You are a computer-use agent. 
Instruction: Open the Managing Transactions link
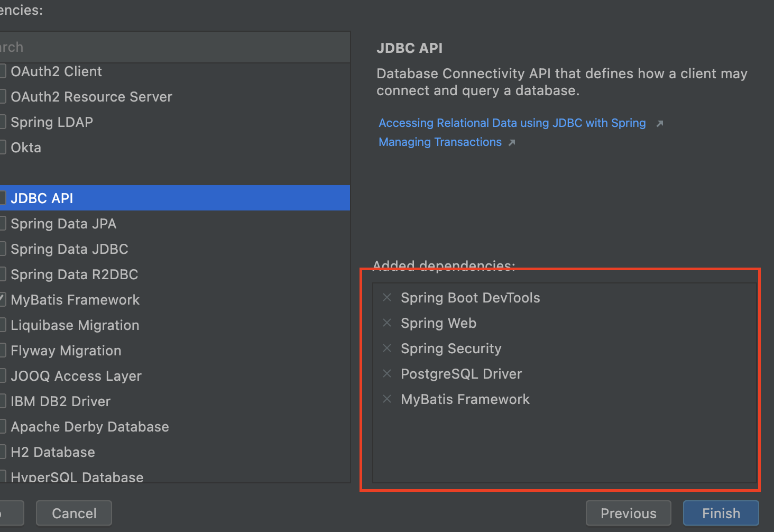440,142
